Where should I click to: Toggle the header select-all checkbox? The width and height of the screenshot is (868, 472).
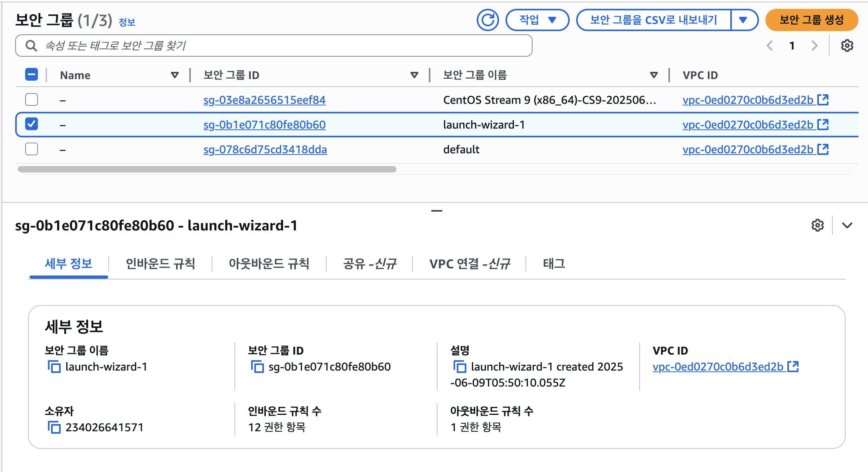pos(32,75)
